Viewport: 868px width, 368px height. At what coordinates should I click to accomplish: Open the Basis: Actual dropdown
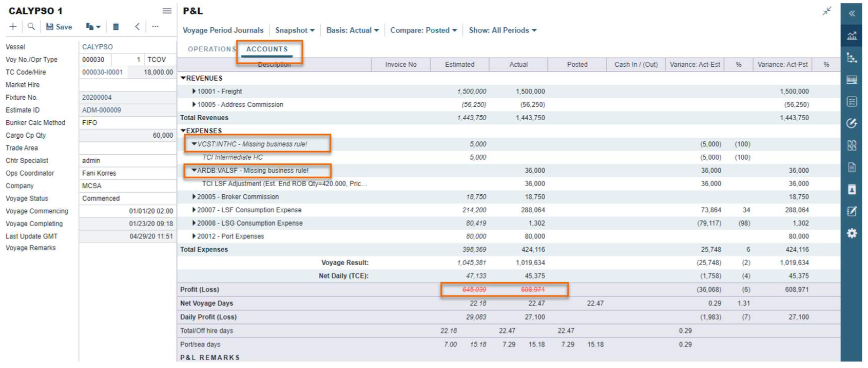click(x=352, y=30)
